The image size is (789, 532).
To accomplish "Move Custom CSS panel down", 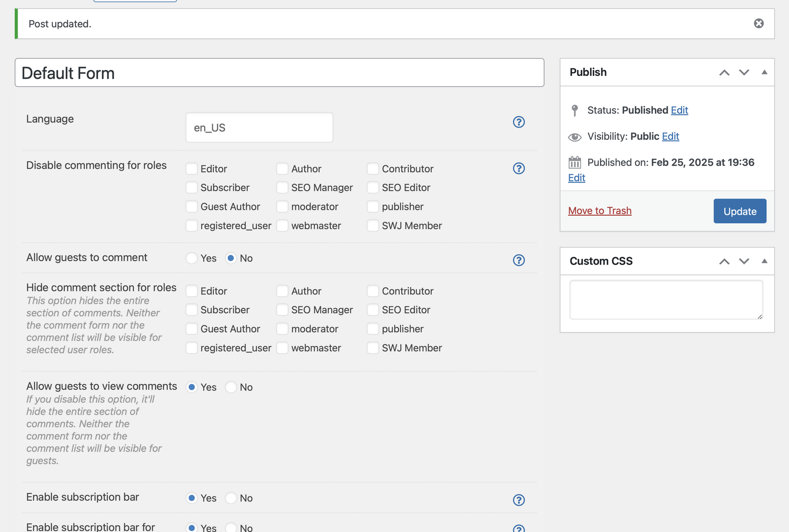I will coord(744,261).
